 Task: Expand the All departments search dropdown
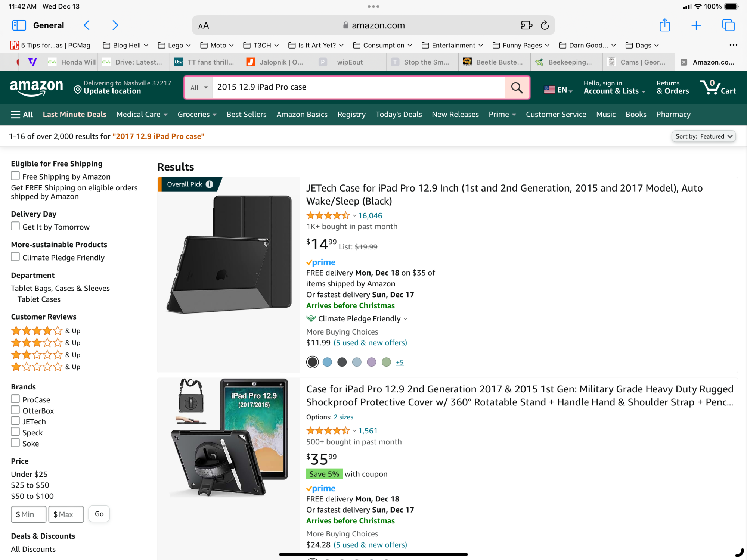point(199,88)
